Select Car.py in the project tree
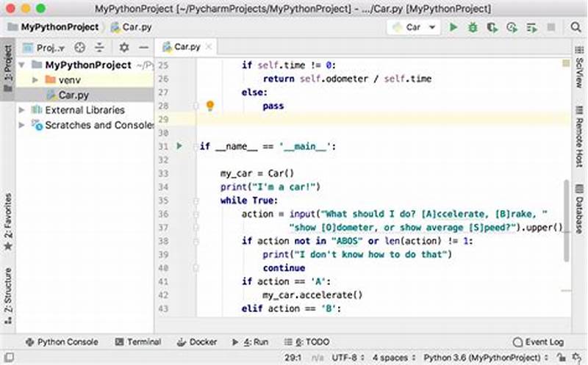 point(73,95)
